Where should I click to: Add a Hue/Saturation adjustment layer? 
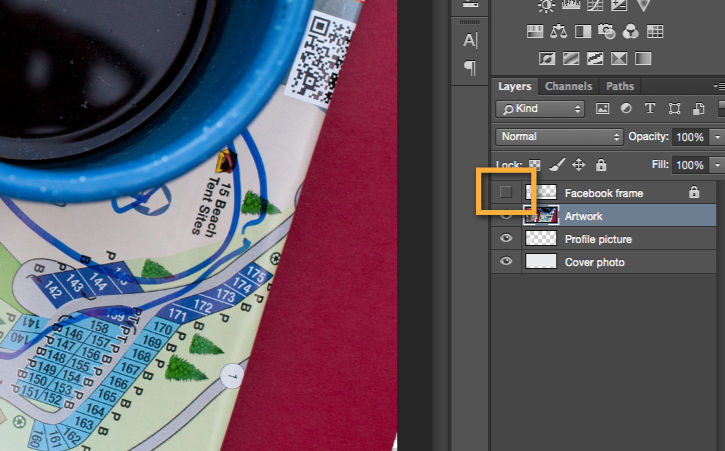535,31
